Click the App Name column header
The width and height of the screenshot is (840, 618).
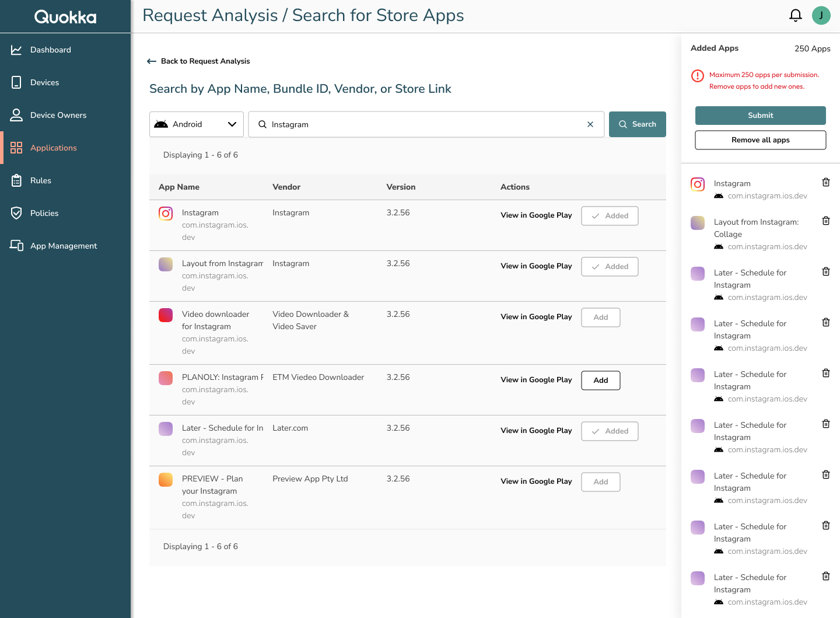[x=179, y=187]
